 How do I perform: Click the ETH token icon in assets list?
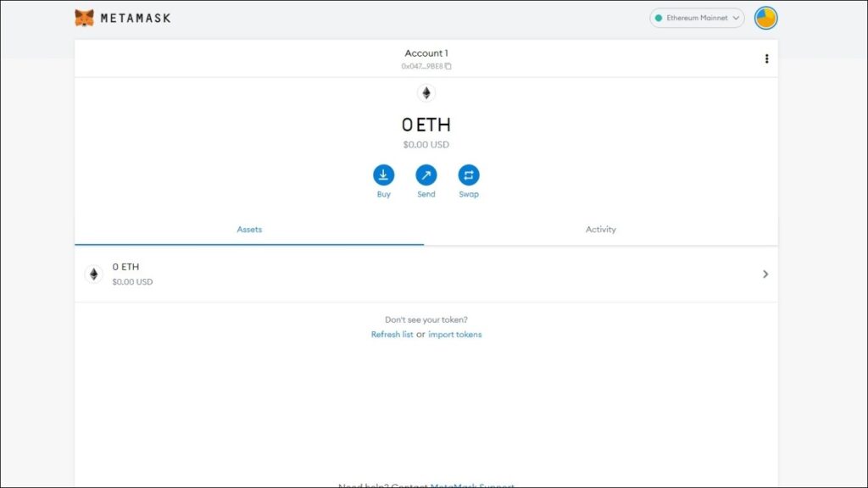[x=93, y=273]
